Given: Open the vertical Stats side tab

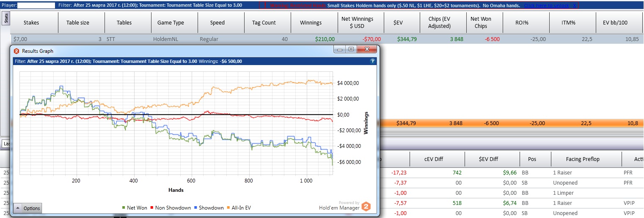Looking at the screenshot, I should coord(6,19).
